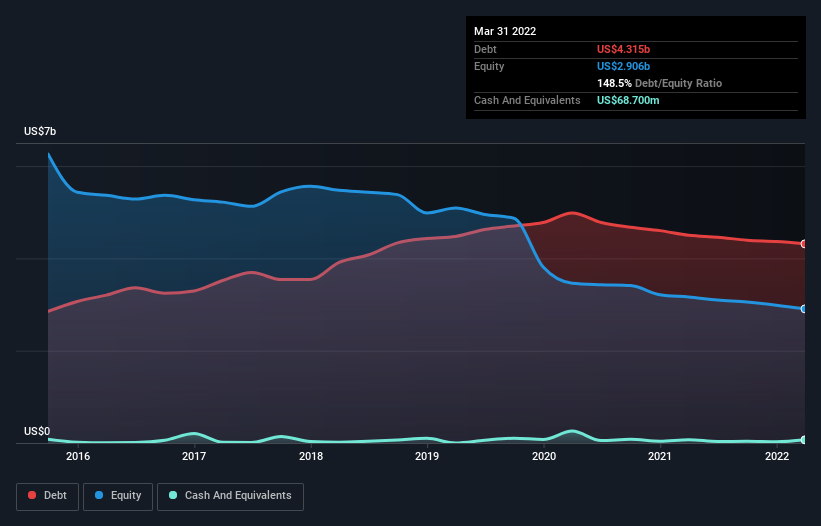
Task: Click the Equity row label in tooltip
Action: pos(489,66)
